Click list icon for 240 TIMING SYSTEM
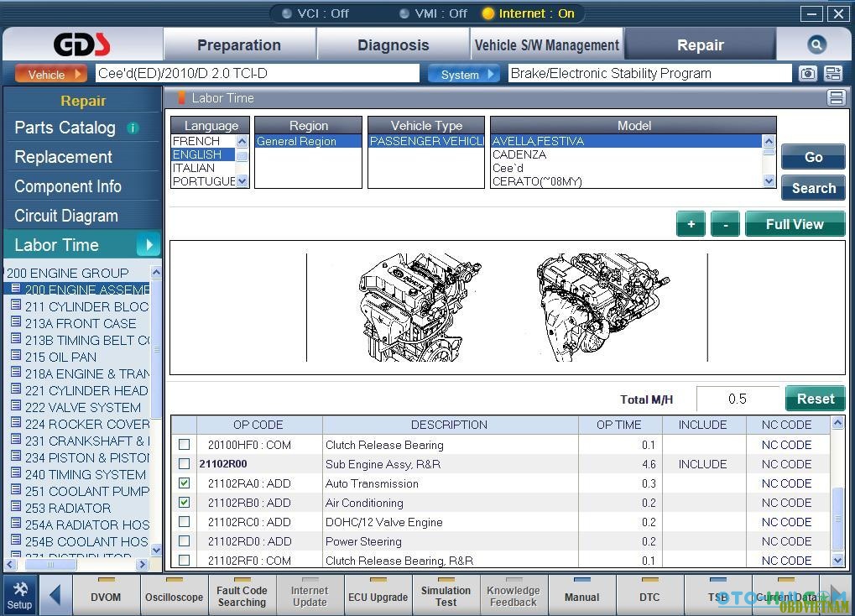Screen dimensions: 855x616 click(x=16, y=472)
